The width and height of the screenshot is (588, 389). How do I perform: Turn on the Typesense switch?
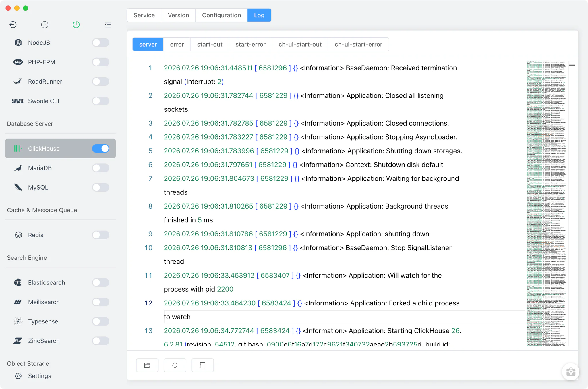(100, 321)
